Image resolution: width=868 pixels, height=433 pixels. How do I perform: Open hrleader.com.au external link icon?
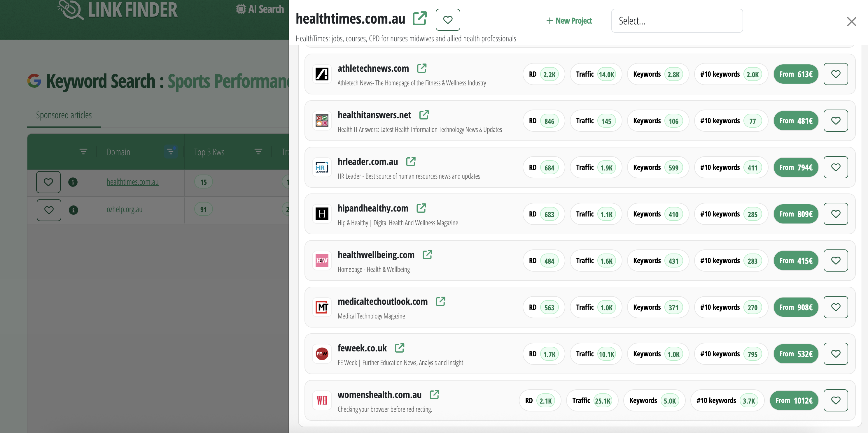click(411, 162)
